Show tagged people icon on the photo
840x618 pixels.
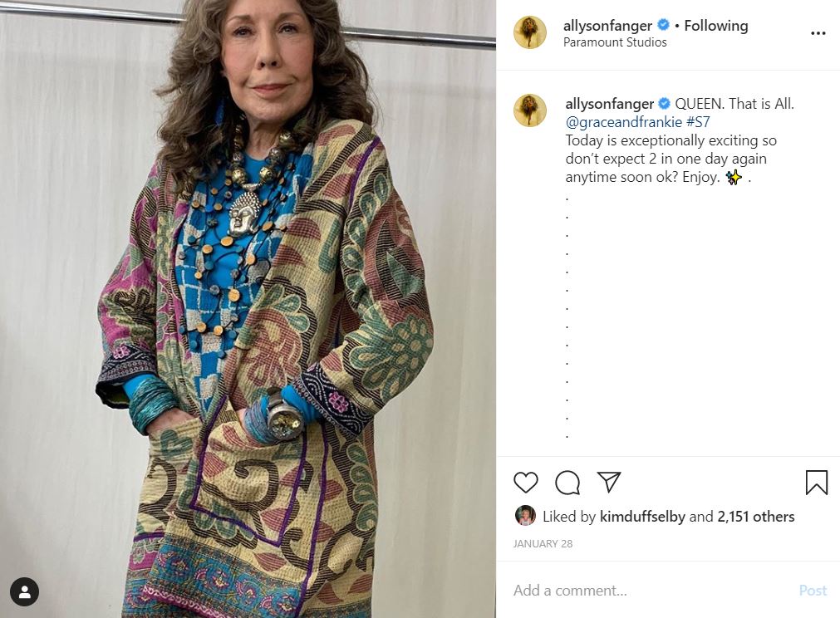pos(25,592)
